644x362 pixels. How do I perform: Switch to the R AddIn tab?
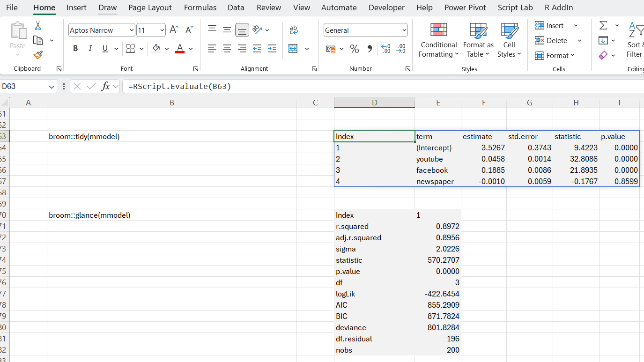click(x=559, y=7)
